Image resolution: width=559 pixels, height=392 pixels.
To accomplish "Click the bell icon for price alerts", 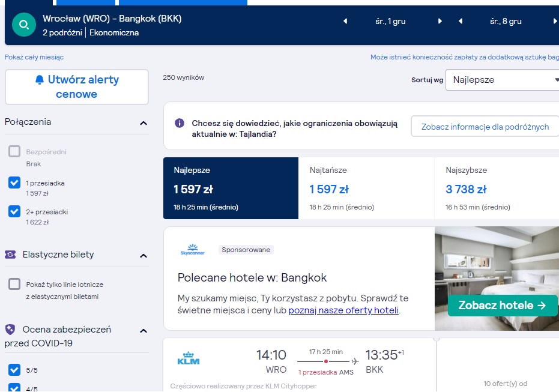I will pyautogui.click(x=40, y=80).
